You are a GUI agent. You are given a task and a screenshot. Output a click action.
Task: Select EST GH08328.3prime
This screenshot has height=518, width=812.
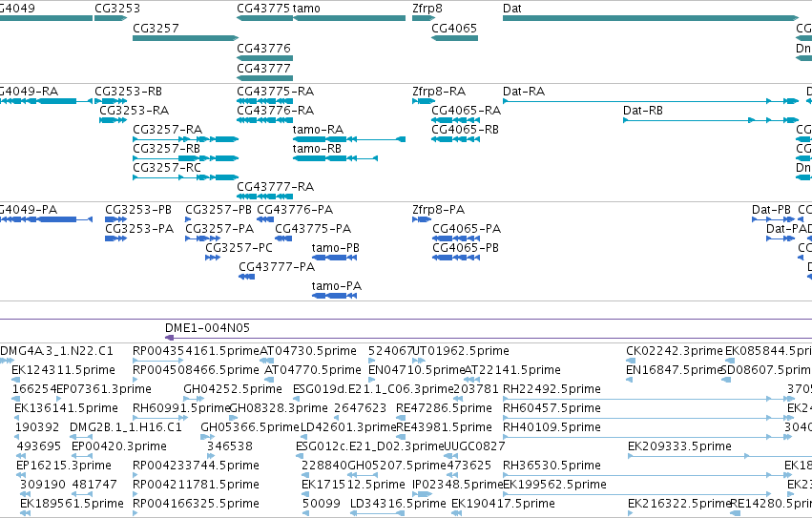click(278, 408)
